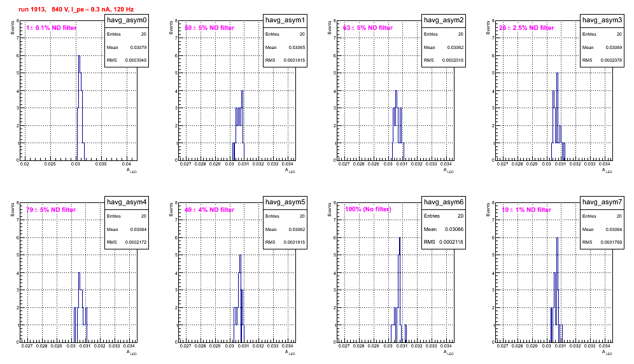Click Mean value 0.03065 in havg_asym1
This screenshot has width=634, height=364.
pos(297,47)
